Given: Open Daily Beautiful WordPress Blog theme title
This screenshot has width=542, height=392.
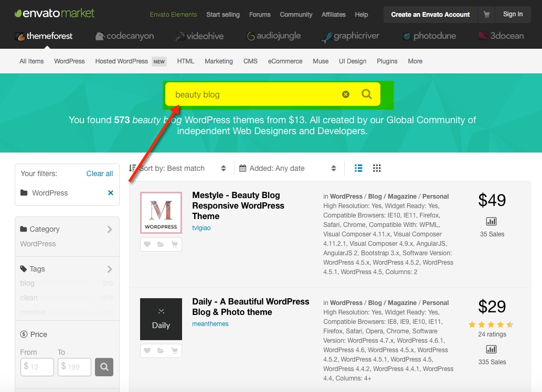Looking at the screenshot, I should pyautogui.click(x=251, y=307).
